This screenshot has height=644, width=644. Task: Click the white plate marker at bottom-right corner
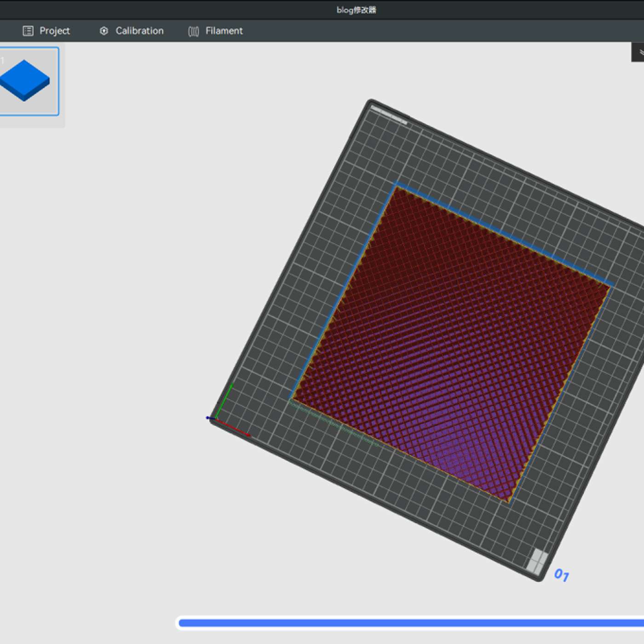pyautogui.click(x=538, y=560)
